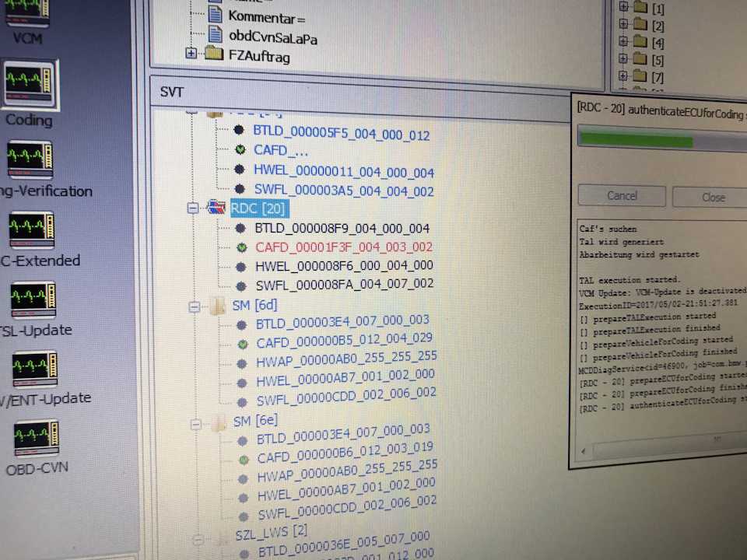The image size is (747, 560).
Task: Expand the FZAuftrag folder node
Action: point(191,54)
